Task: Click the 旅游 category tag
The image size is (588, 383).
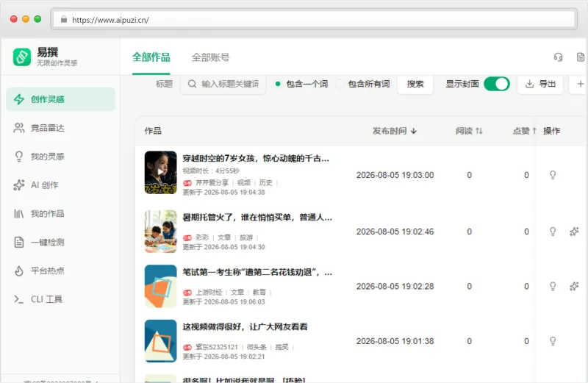Action: click(x=246, y=238)
